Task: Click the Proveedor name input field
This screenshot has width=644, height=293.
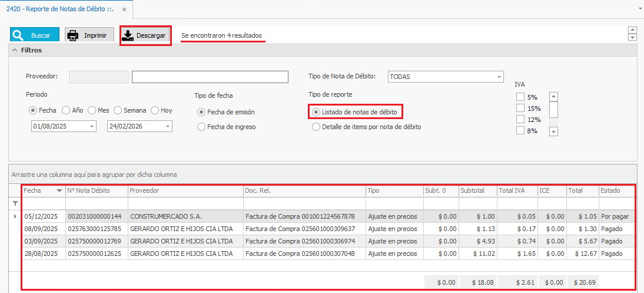Action: pyautogui.click(x=210, y=77)
